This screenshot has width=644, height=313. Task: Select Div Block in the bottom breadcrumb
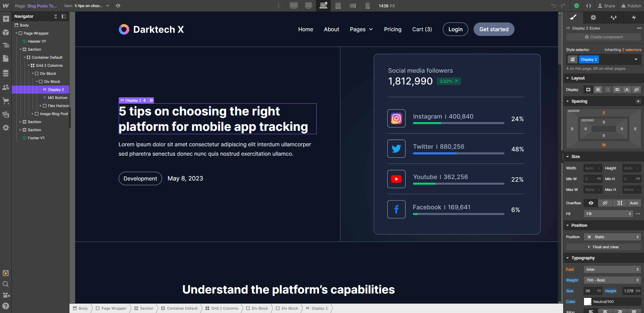click(259, 308)
